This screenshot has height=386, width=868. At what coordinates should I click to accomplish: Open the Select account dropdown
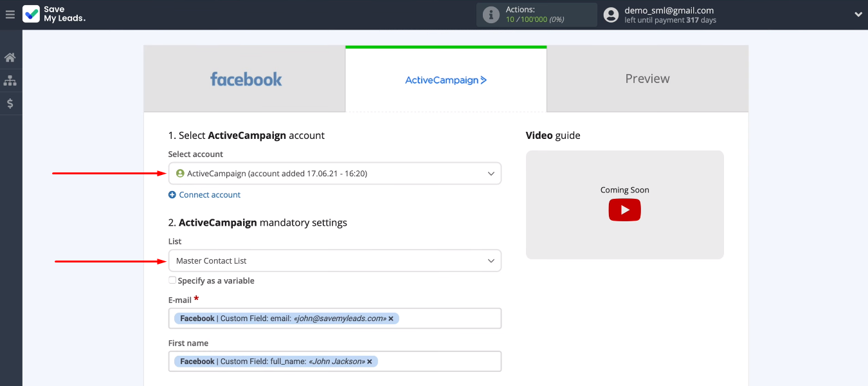(x=335, y=174)
